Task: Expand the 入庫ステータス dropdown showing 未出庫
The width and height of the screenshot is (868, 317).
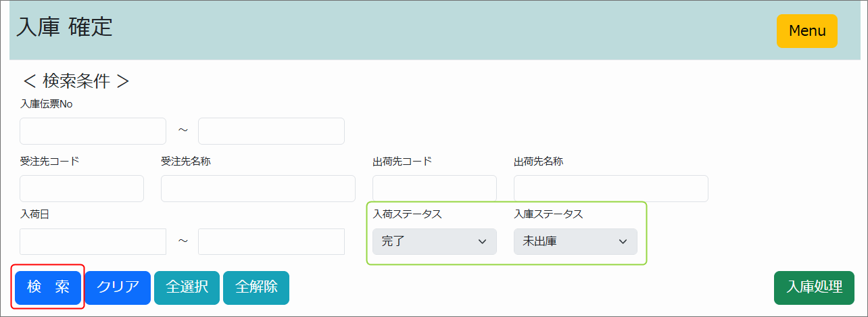Action: pos(575,241)
